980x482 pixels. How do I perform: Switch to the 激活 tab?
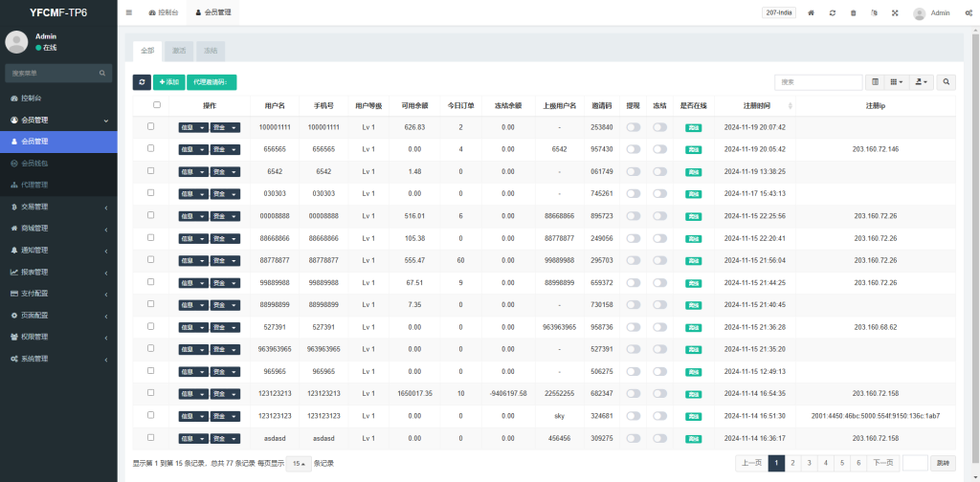click(179, 50)
